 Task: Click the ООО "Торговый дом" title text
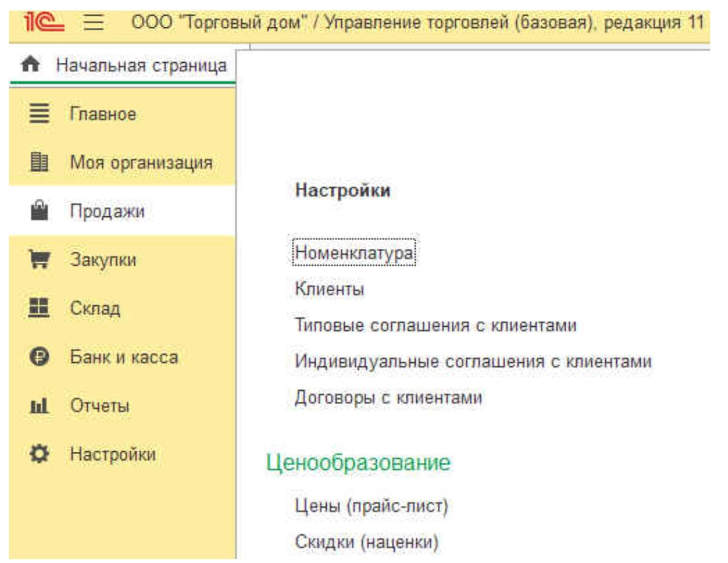[x=219, y=22]
